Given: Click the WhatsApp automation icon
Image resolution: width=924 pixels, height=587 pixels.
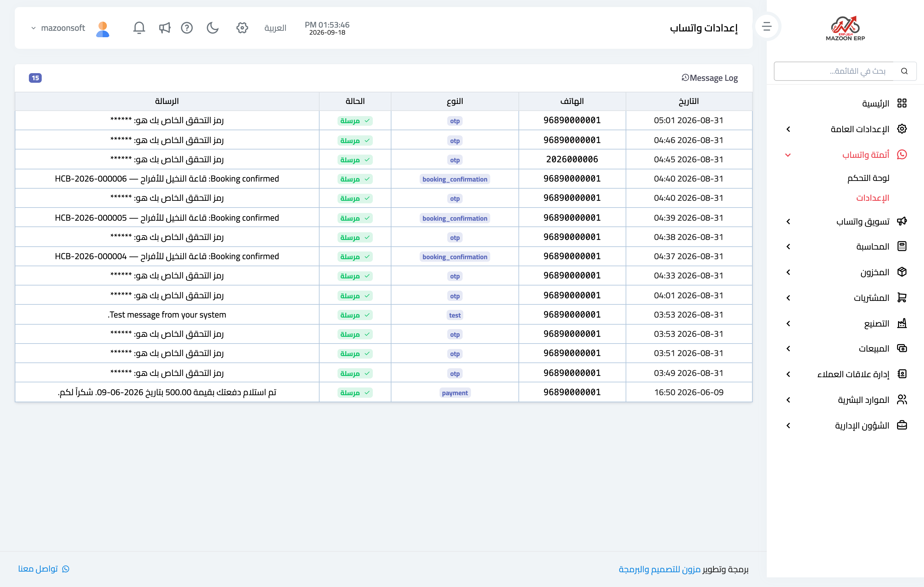Looking at the screenshot, I should point(902,155).
